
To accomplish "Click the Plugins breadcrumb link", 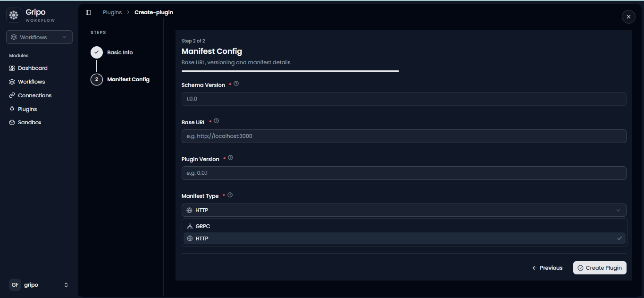I will pyautogui.click(x=112, y=12).
